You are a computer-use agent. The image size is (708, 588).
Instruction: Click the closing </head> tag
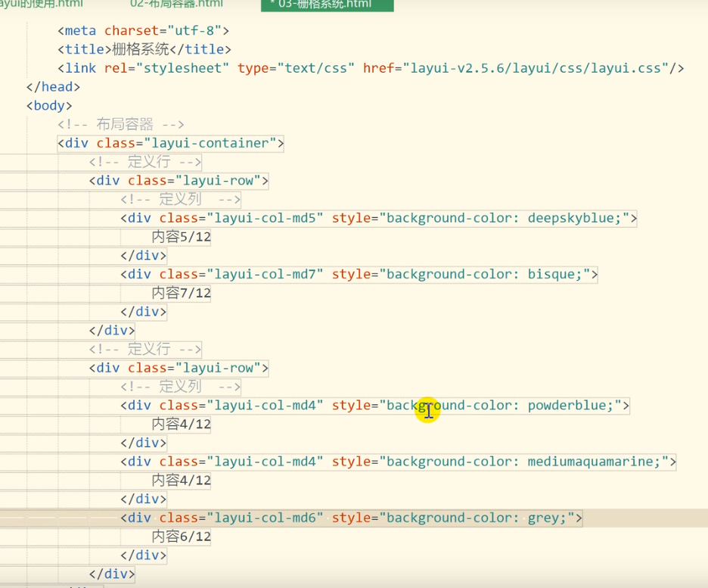(53, 87)
